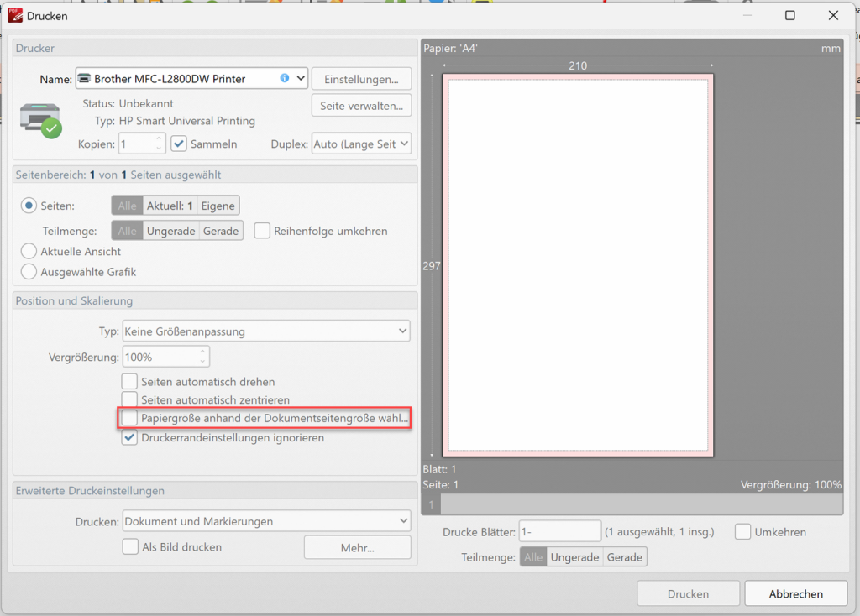Increase the Vergrößerung percentage stepper
Screen dimensions: 860x616
[x=202, y=352]
